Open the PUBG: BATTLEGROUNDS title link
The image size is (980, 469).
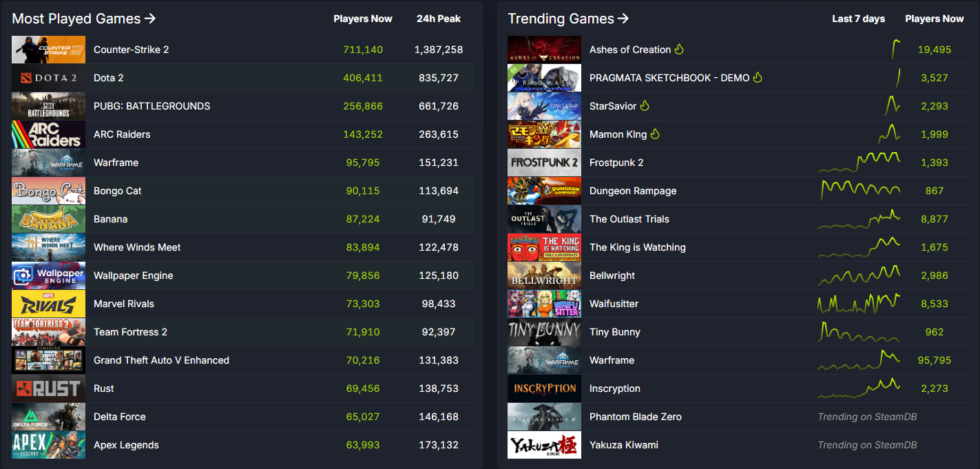tap(152, 106)
